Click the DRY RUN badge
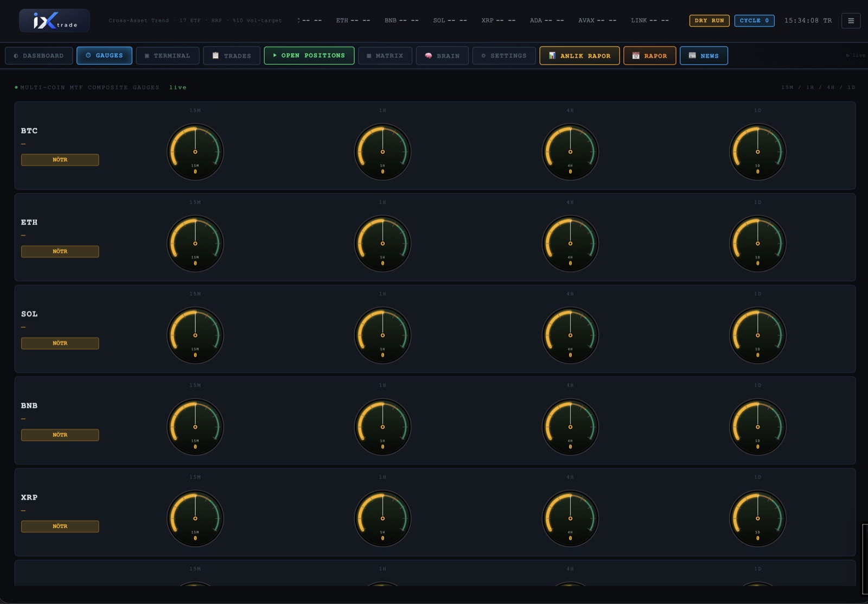Screen dimensions: 868x604 click(709, 21)
